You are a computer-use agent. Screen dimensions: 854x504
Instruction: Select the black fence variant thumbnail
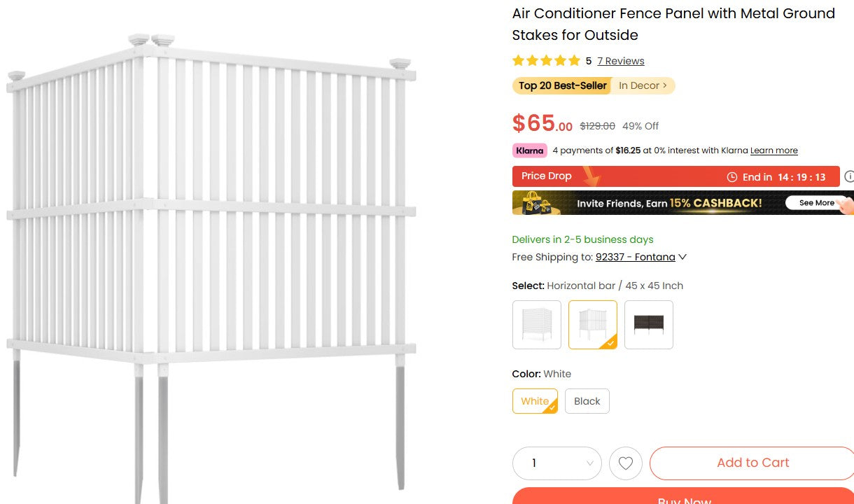tap(648, 324)
